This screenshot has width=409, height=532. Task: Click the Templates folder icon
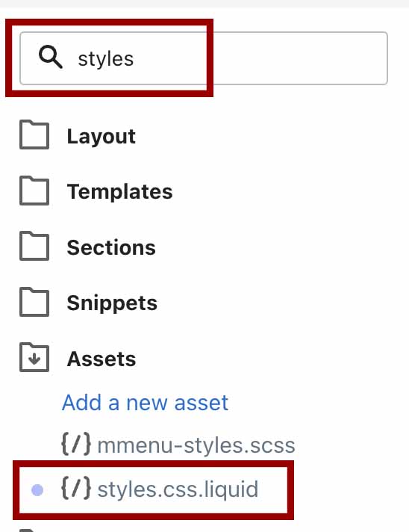[34, 191]
